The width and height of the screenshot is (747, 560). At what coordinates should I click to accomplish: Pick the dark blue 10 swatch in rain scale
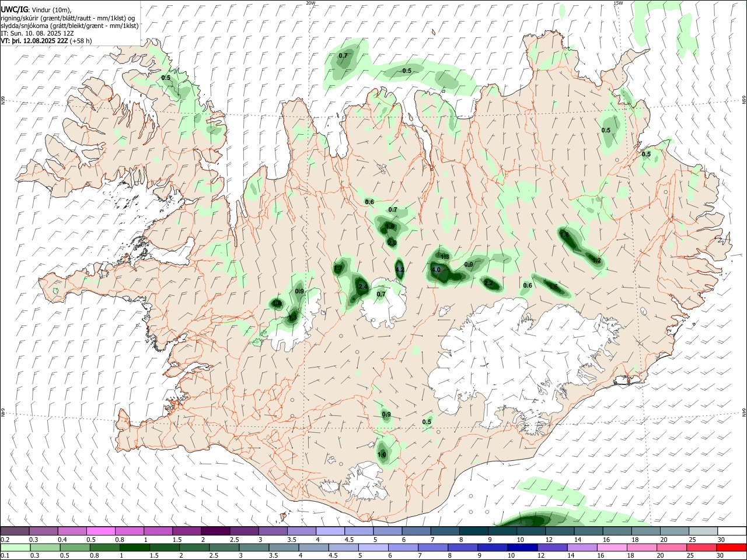[x=522, y=547]
